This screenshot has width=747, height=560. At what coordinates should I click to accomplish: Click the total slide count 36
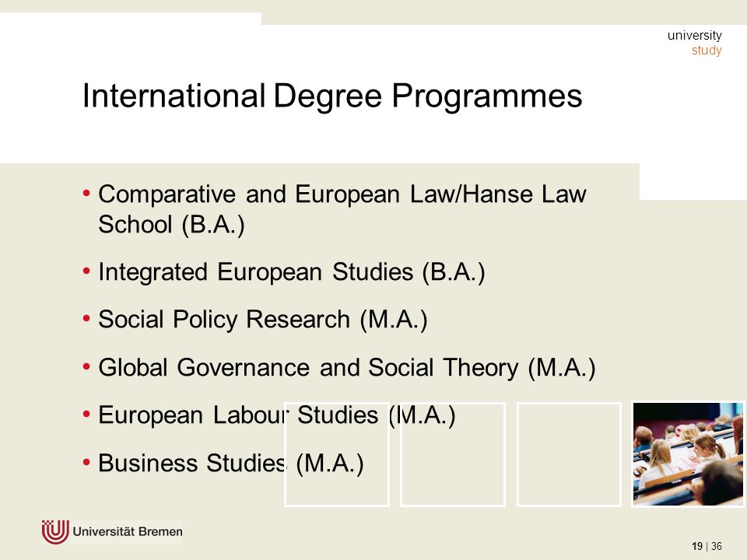pos(717,546)
